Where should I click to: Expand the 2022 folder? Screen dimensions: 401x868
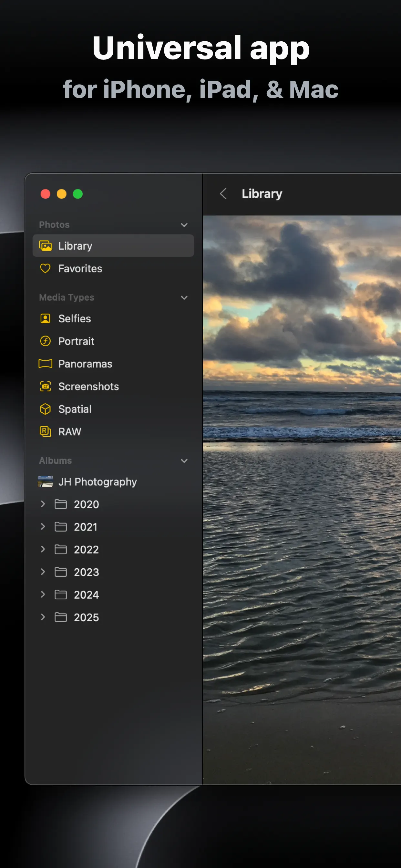pos(43,549)
